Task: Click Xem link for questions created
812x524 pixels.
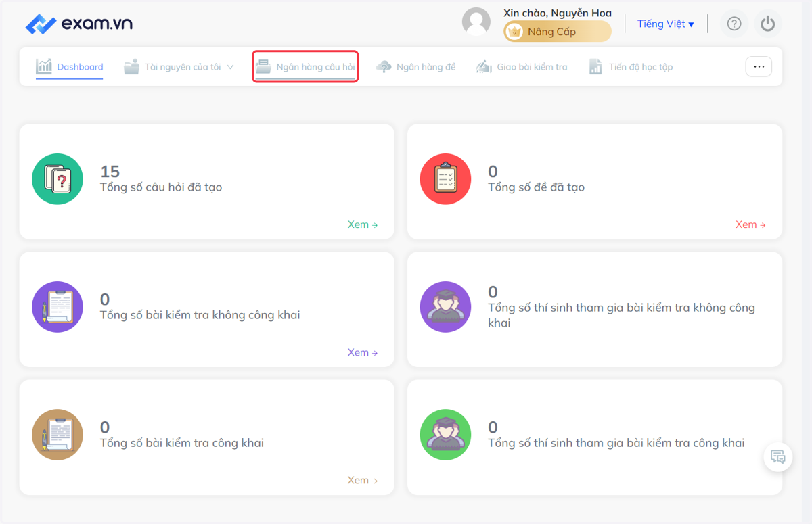Action: point(363,224)
